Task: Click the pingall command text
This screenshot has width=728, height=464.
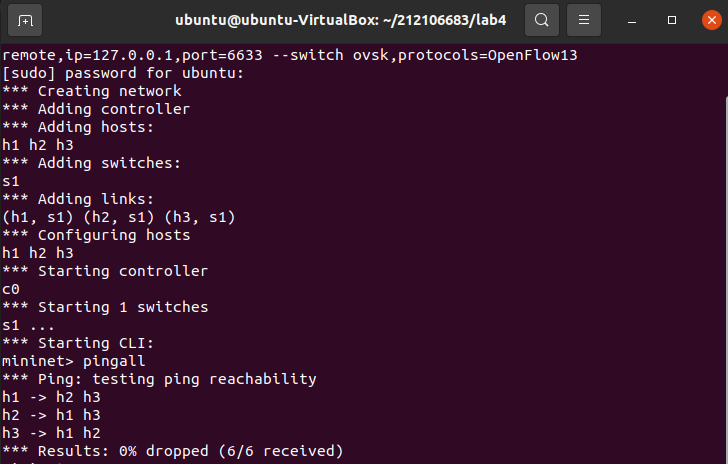Action: [x=114, y=361]
